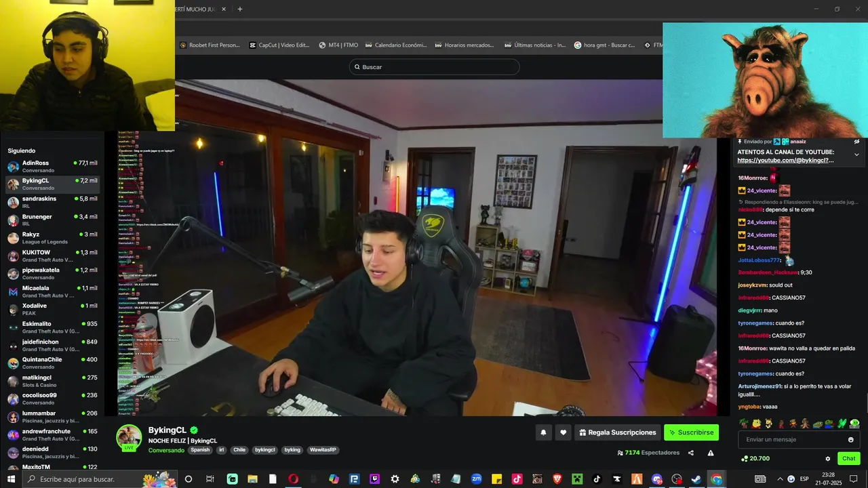
Task: Open Brunenger channel in sidebar
Action: 53,220
